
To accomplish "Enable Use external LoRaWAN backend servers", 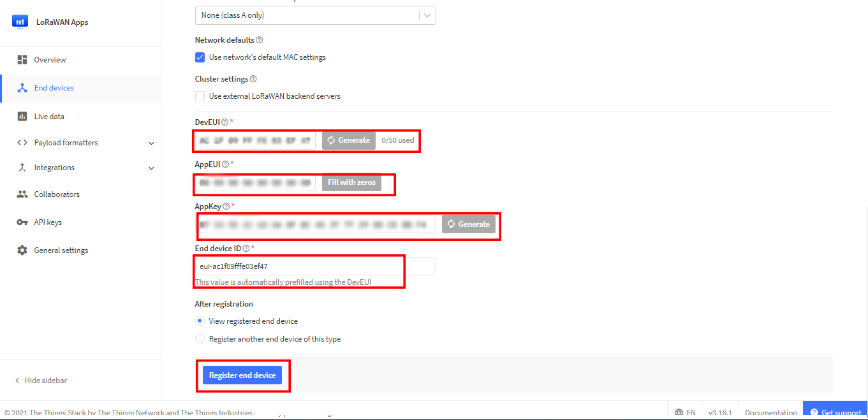I will click(200, 96).
